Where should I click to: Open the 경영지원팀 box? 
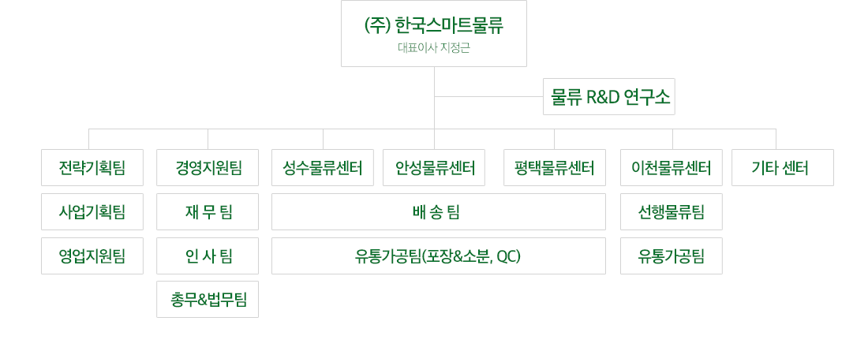coord(208,168)
